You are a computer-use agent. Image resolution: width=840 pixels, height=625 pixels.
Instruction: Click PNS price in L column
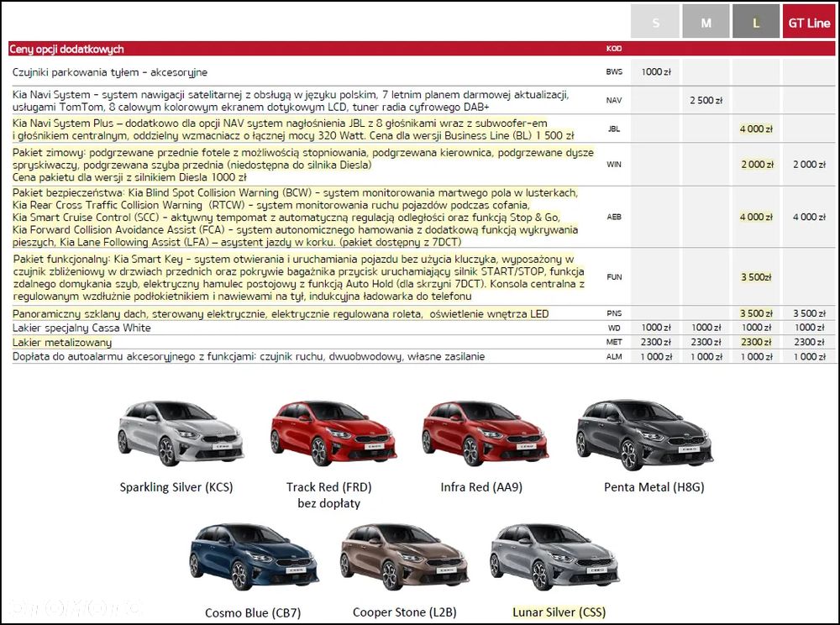pos(756,313)
